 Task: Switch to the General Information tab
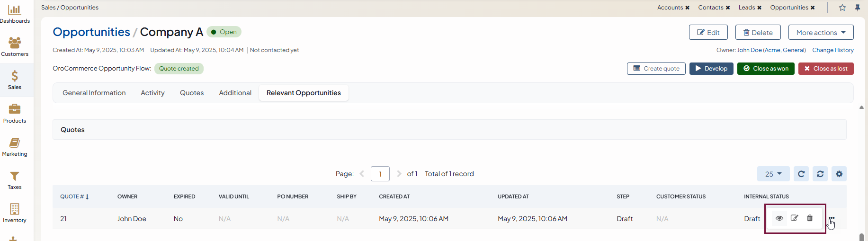point(94,93)
